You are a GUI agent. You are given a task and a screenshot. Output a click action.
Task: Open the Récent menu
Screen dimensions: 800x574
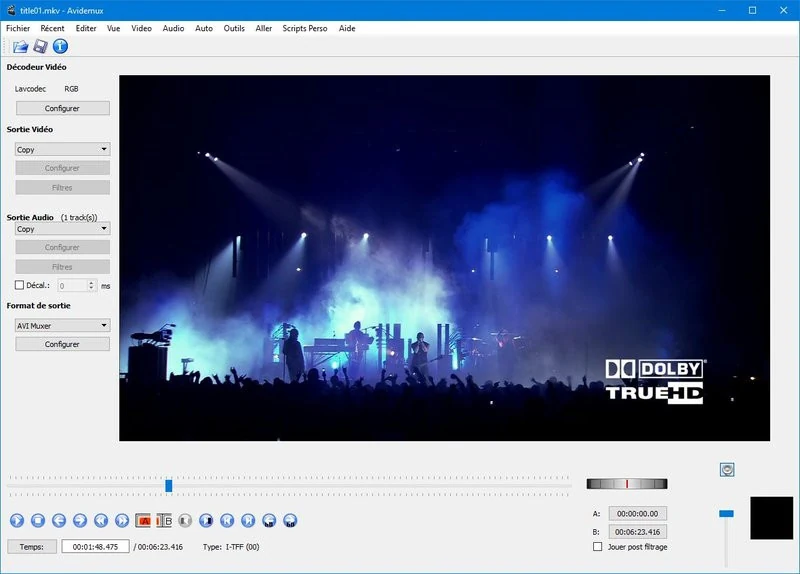(x=53, y=28)
